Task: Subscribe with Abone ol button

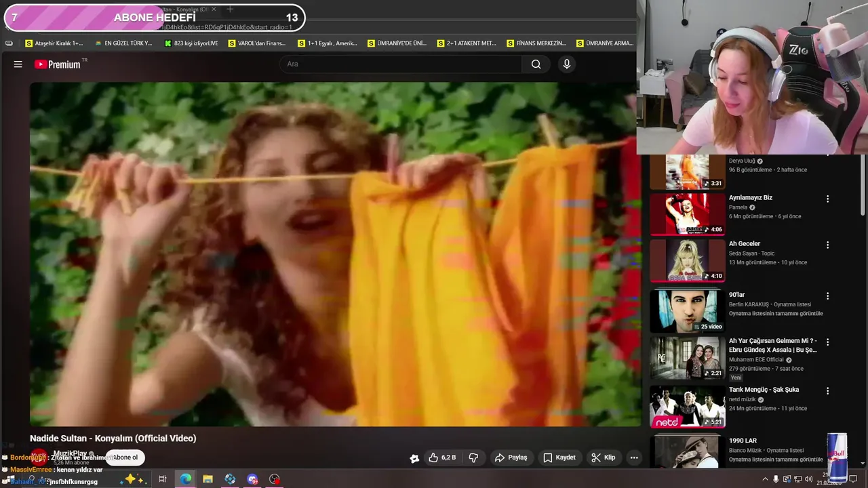Action: click(125, 457)
